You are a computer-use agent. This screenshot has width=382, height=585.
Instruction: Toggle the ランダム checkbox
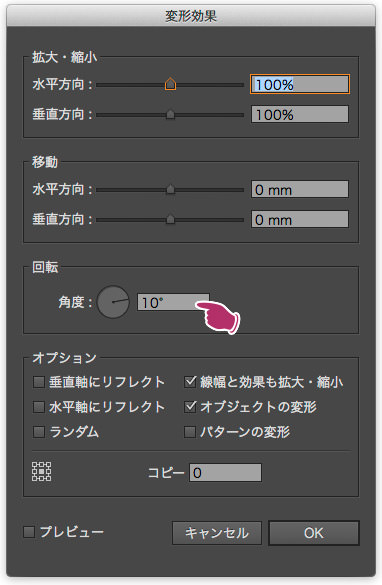point(39,432)
